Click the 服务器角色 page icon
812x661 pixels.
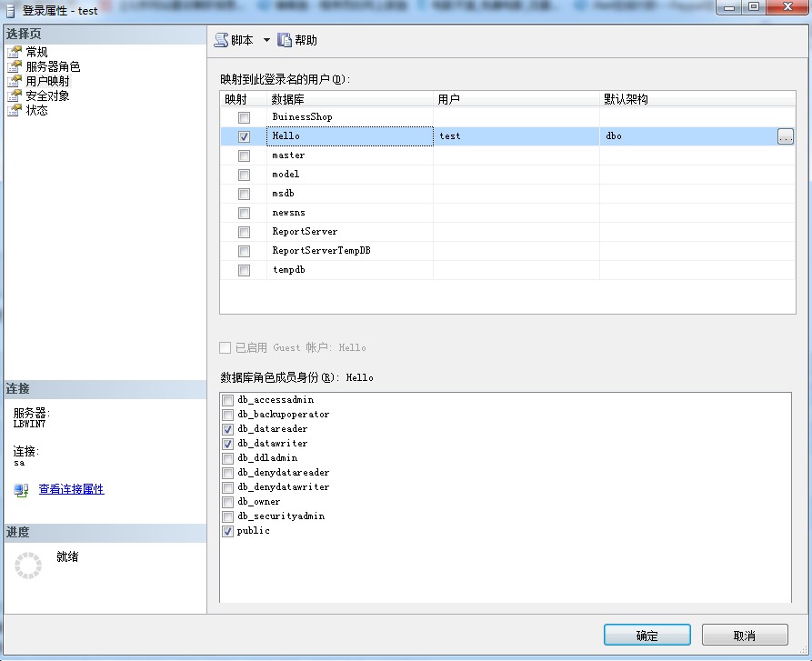coord(15,66)
